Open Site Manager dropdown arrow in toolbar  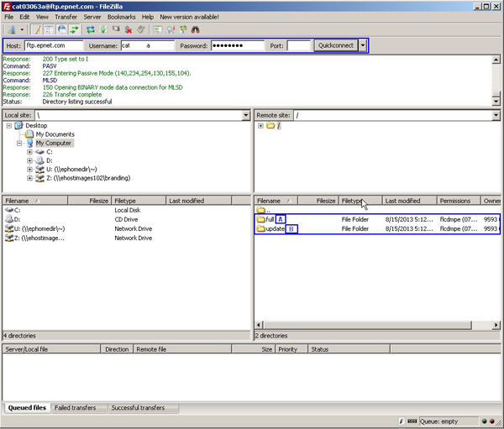coord(22,29)
